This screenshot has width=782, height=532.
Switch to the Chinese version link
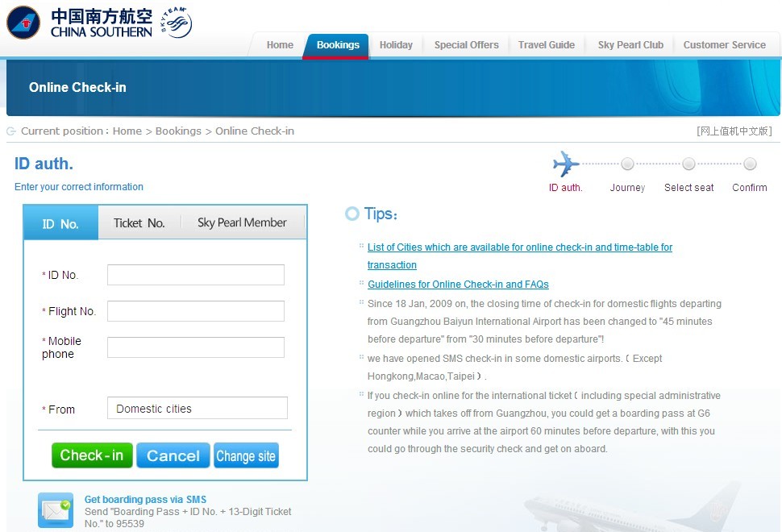coord(734,131)
